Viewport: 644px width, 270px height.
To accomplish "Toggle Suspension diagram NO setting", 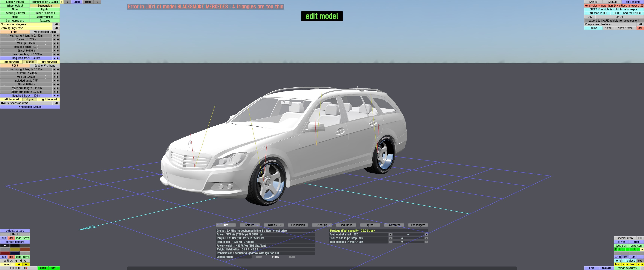I will pos(56,24).
